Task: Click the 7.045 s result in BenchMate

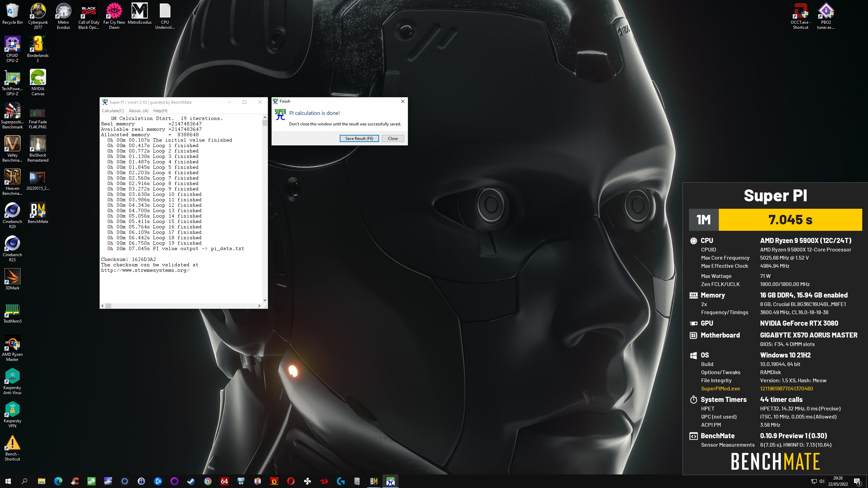Action: (790, 220)
